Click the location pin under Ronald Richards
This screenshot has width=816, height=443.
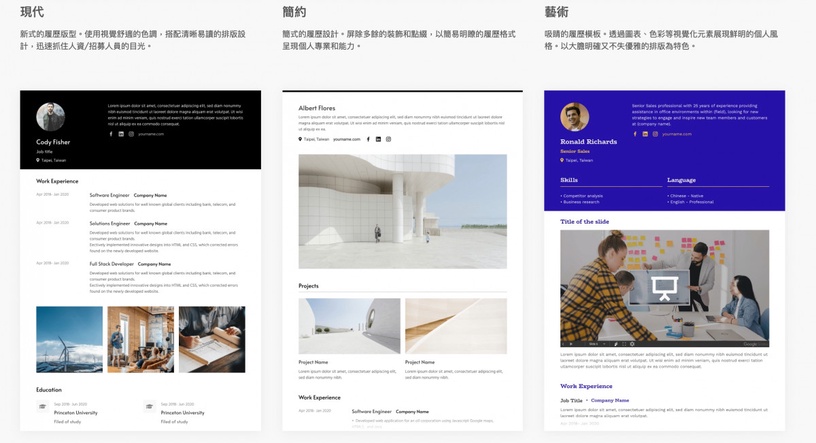[562, 160]
